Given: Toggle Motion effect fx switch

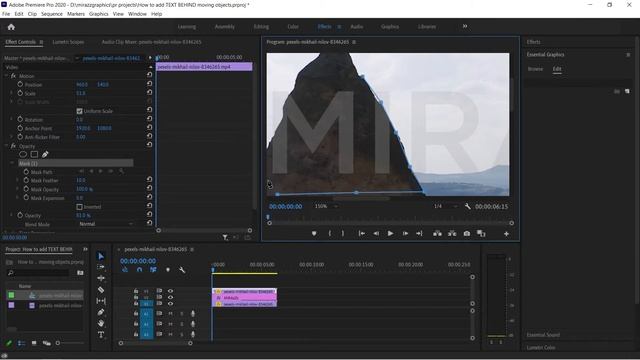Looking at the screenshot, I should click(13, 76).
